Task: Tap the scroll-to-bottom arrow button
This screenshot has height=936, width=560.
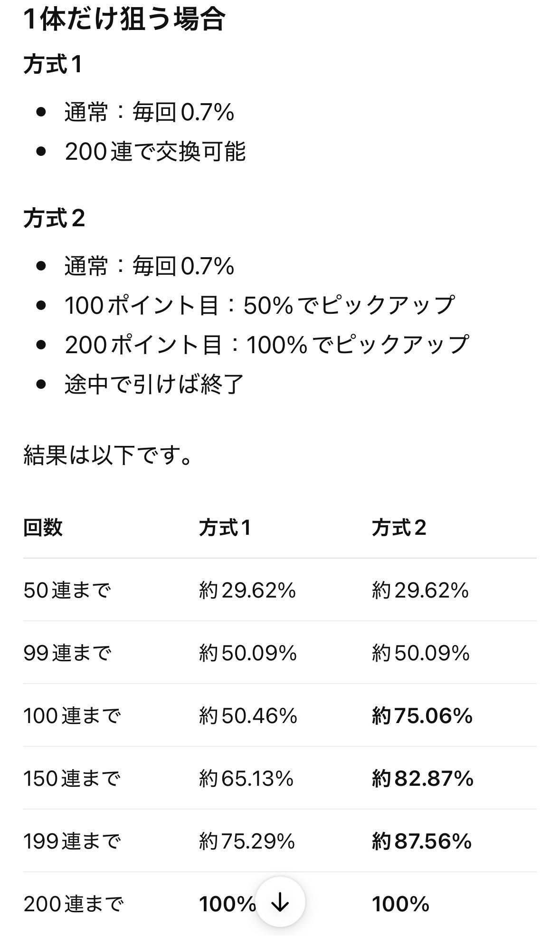Action: pyautogui.click(x=280, y=902)
